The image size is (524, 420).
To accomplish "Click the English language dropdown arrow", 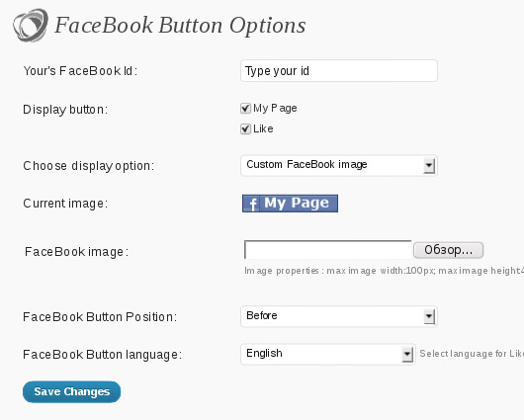I will click(407, 354).
